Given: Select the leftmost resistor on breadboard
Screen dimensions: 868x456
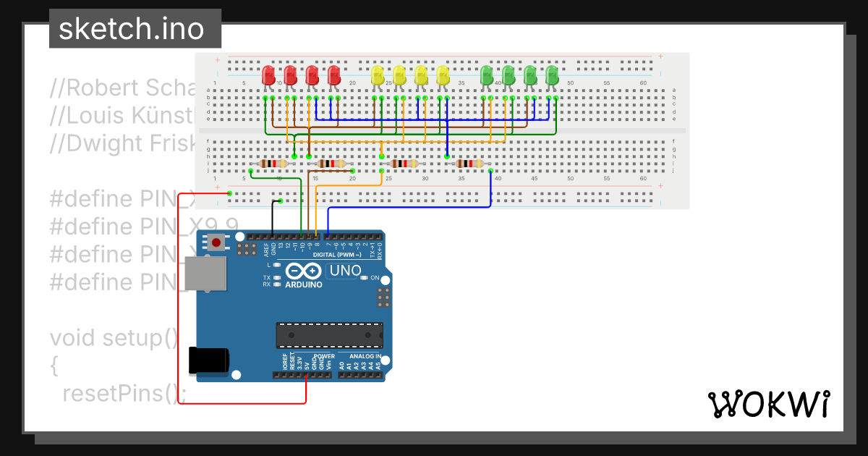Looking at the screenshot, I should pyautogui.click(x=273, y=164).
